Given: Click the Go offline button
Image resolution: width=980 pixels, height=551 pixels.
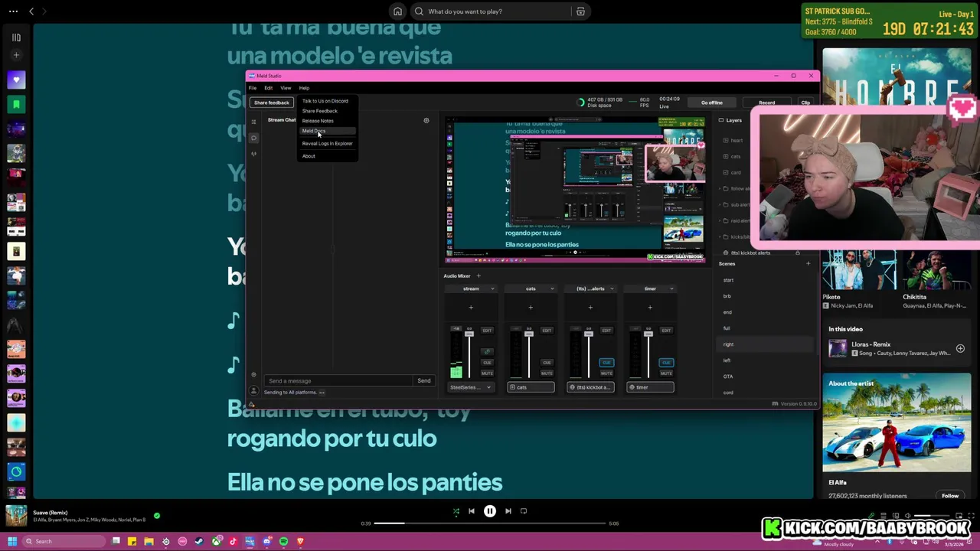Looking at the screenshot, I should [x=712, y=103].
